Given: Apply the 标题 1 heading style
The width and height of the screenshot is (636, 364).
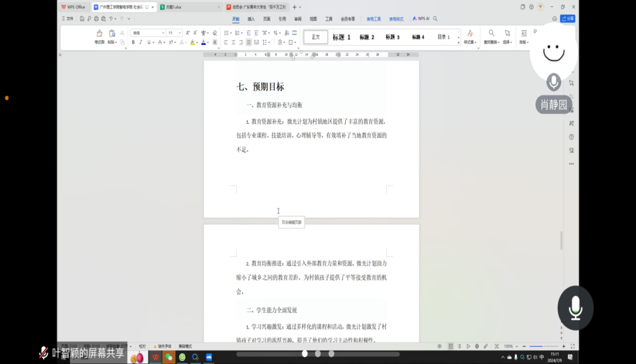Looking at the screenshot, I should (x=342, y=37).
